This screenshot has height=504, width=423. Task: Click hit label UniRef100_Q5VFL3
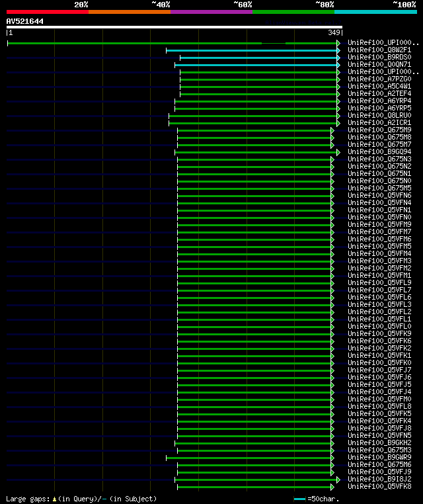(379, 304)
